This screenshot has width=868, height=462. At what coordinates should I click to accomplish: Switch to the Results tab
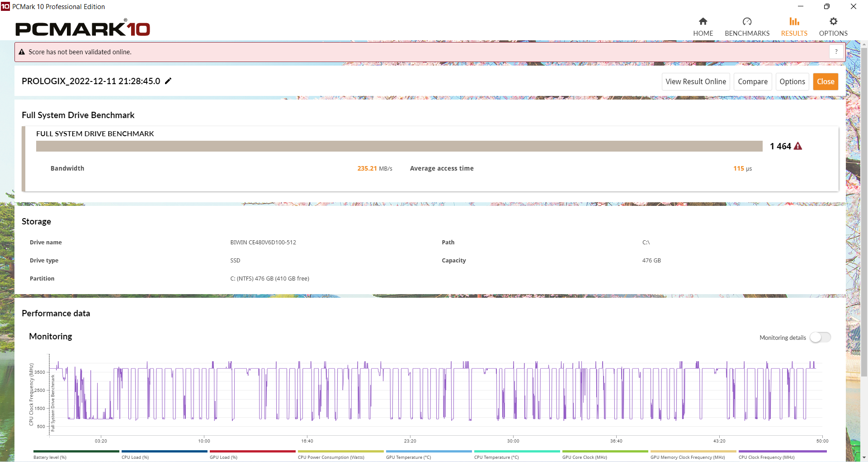pos(794,27)
